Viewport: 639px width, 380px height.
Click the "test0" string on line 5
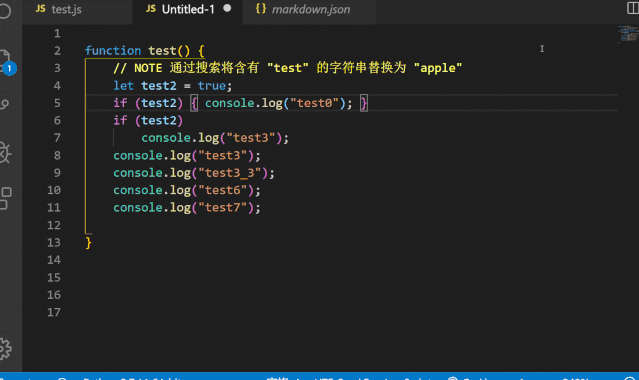[x=314, y=103]
